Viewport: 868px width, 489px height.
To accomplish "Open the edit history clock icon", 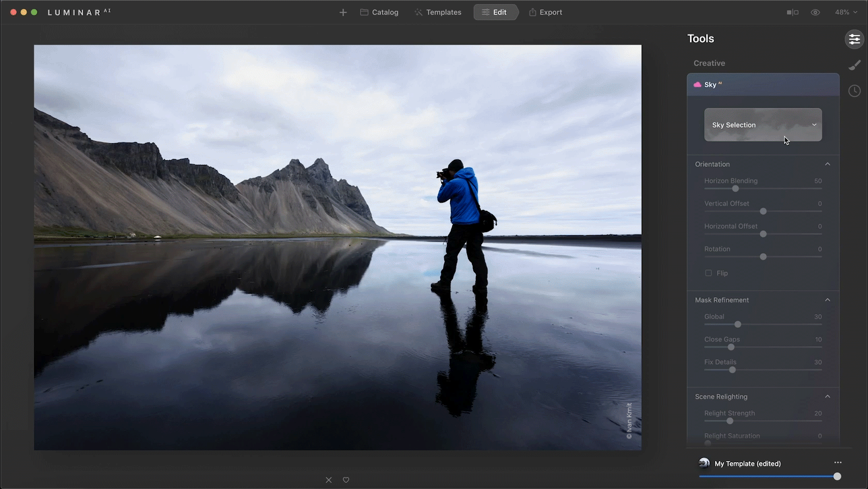I will click(854, 91).
